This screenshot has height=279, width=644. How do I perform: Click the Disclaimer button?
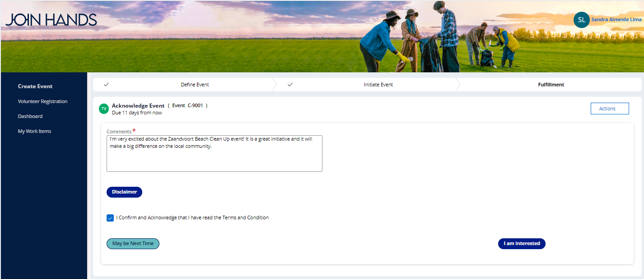click(124, 192)
